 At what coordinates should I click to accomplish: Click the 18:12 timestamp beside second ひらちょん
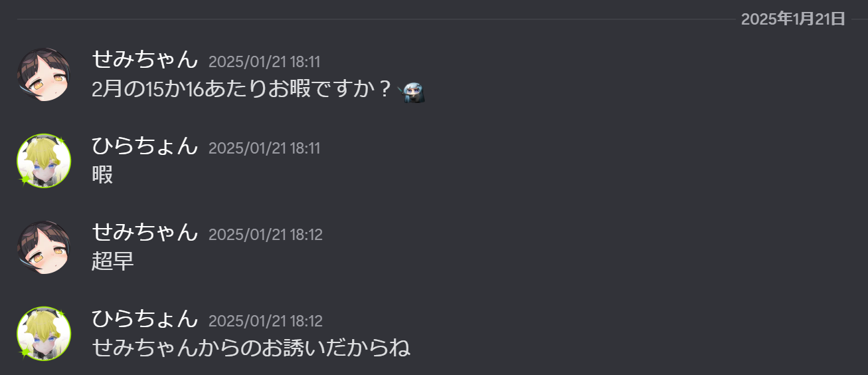point(266,321)
